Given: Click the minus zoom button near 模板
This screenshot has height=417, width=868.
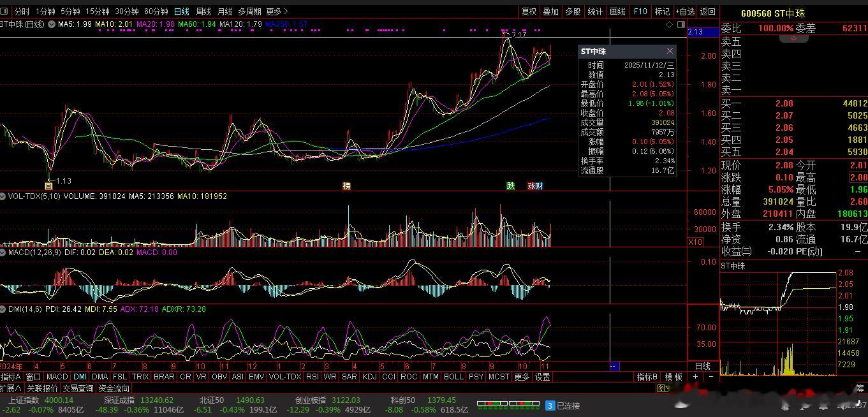Looking at the screenshot, I should [711, 377].
